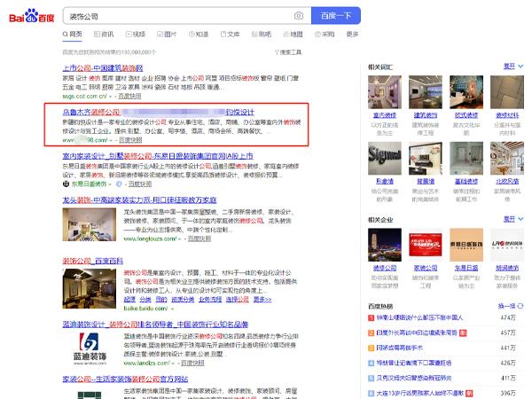The image size is (532, 399).
Task: Click the 龙头装饰 living room thumbnail
Action: (90, 224)
